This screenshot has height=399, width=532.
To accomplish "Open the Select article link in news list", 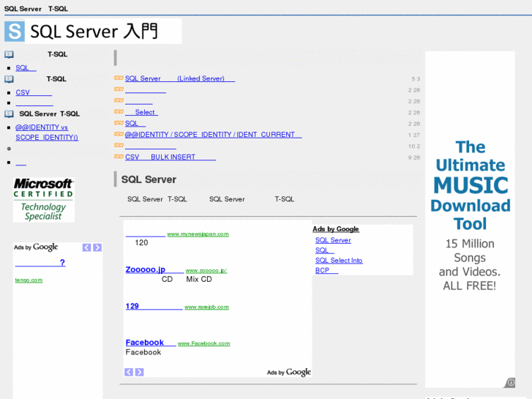I will (x=141, y=112).
